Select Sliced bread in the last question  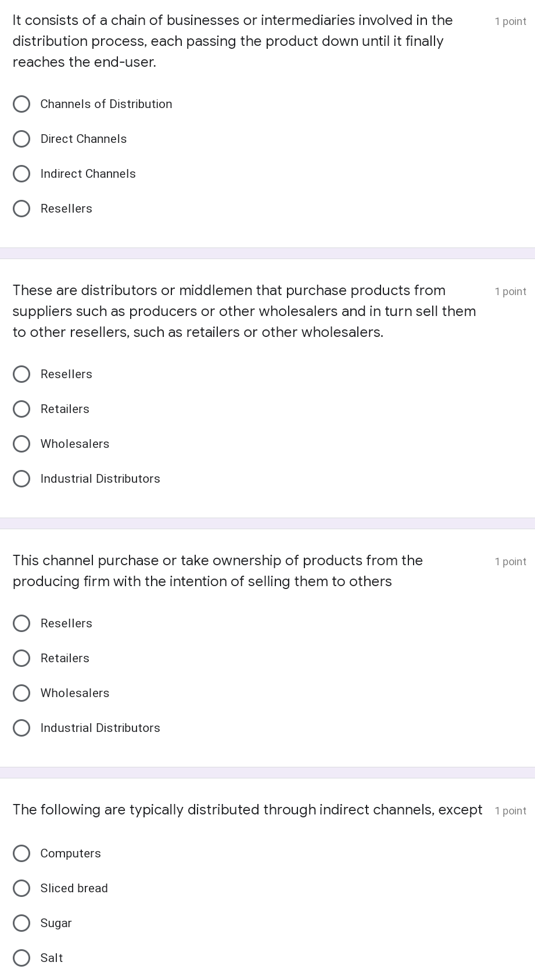point(21,888)
